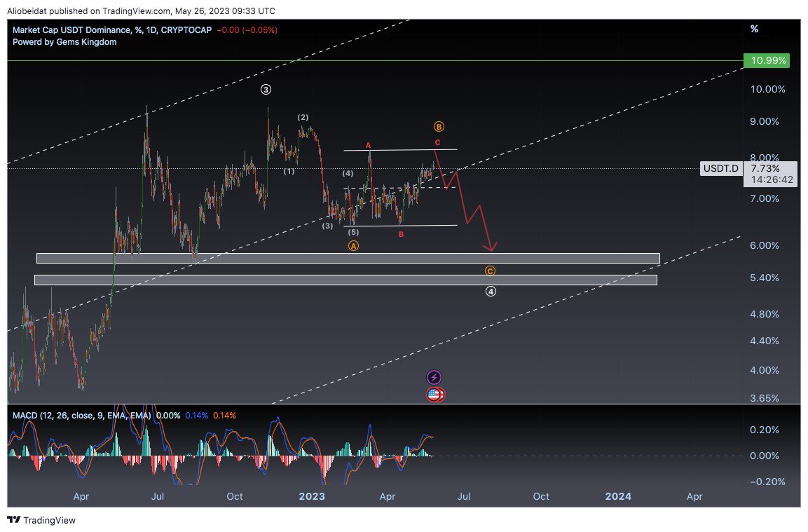808x532 pixels.
Task: Click the 0.00% MACD histogram value
Action: [x=168, y=416]
